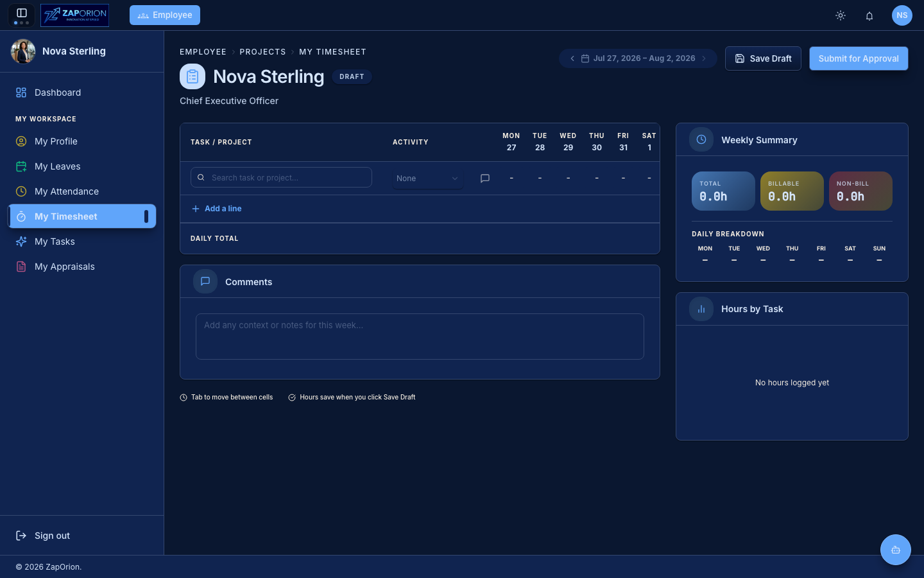The image size is (924, 578).
Task: Go to previous week arrow
Action: (572, 58)
